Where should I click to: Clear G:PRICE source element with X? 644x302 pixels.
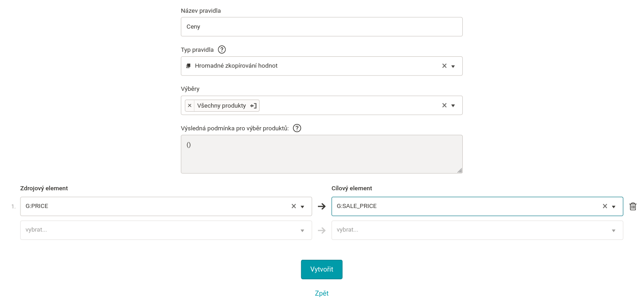coord(294,206)
